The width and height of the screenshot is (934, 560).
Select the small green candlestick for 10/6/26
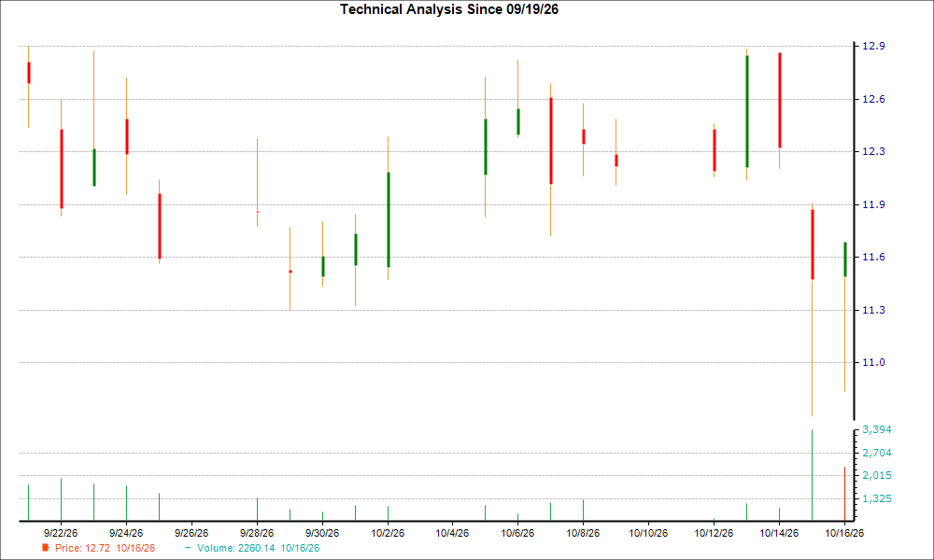(x=518, y=122)
